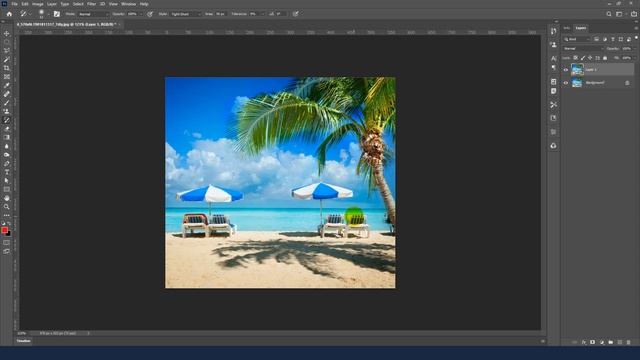Click the delete layer trash icon

(628, 342)
